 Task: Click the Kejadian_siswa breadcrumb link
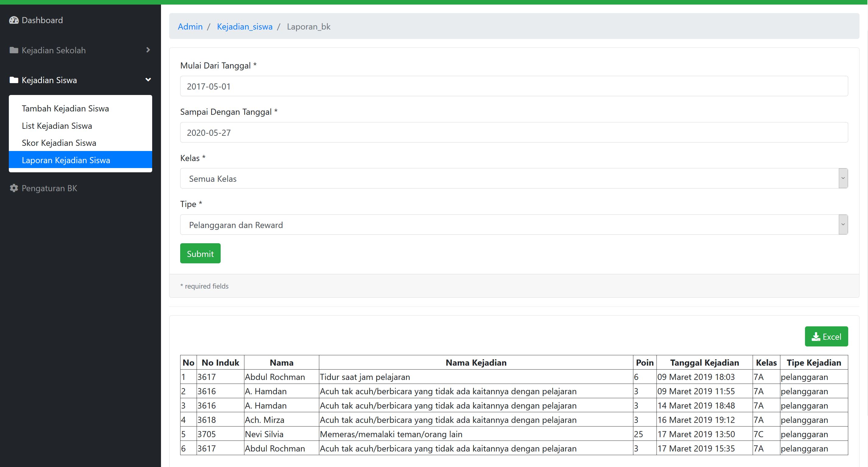click(x=245, y=26)
